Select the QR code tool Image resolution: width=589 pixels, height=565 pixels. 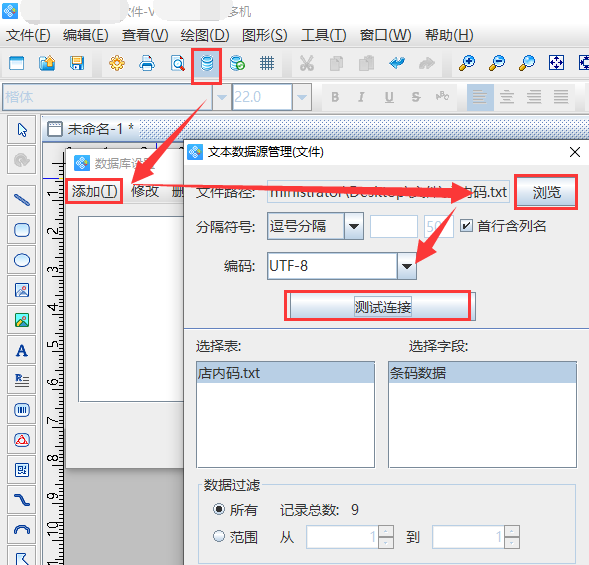pyautogui.click(x=22, y=470)
